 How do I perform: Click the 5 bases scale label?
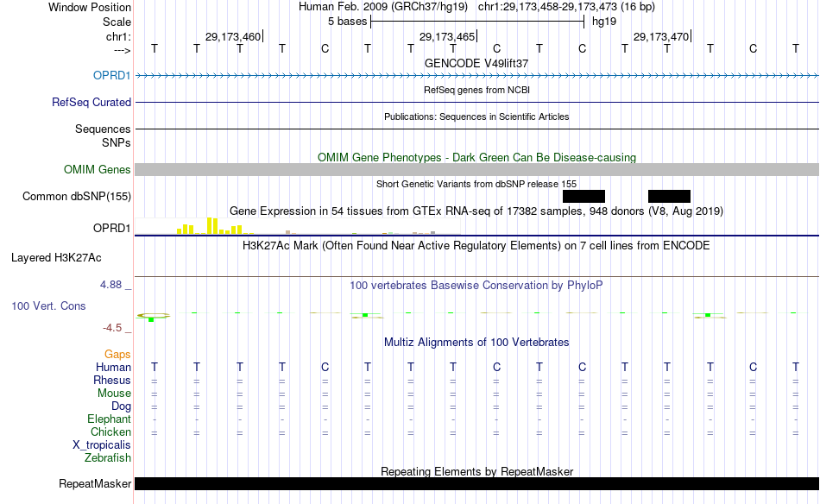point(347,22)
